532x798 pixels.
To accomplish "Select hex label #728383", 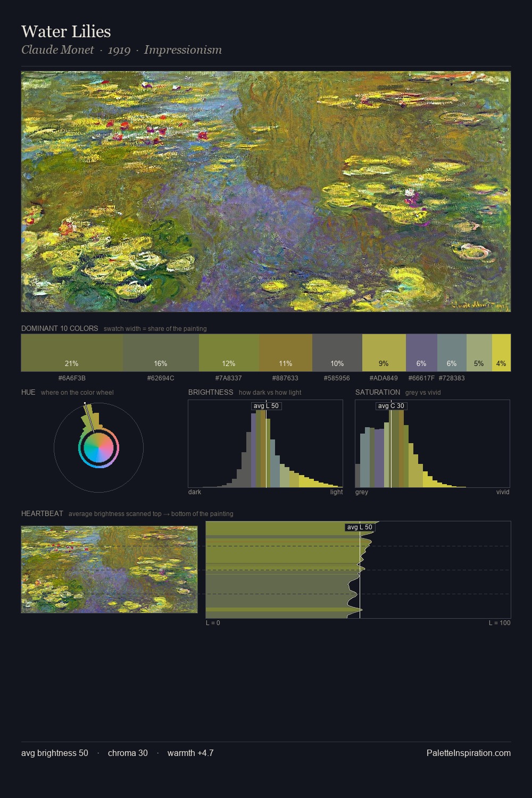I will pos(452,378).
